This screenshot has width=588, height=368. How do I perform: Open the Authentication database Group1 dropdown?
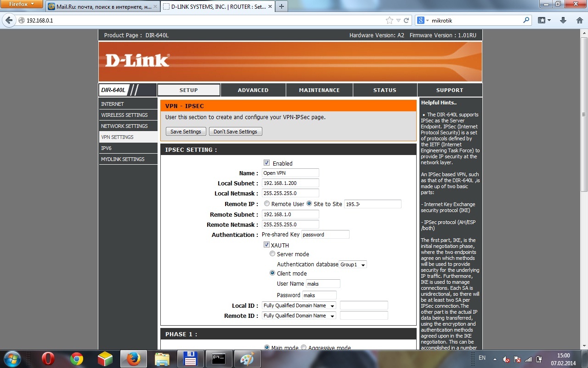click(353, 264)
